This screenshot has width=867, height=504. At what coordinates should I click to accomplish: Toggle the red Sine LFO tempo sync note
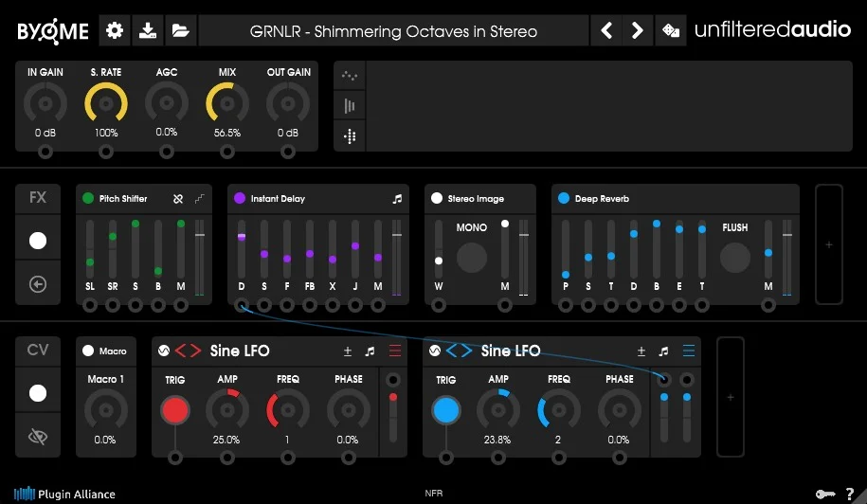370,351
